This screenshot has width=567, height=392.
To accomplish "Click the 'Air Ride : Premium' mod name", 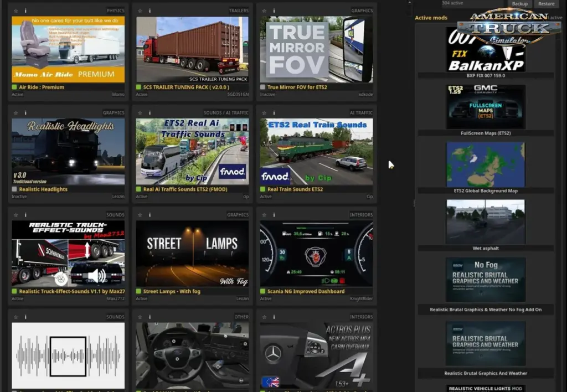I will (42, 87).
